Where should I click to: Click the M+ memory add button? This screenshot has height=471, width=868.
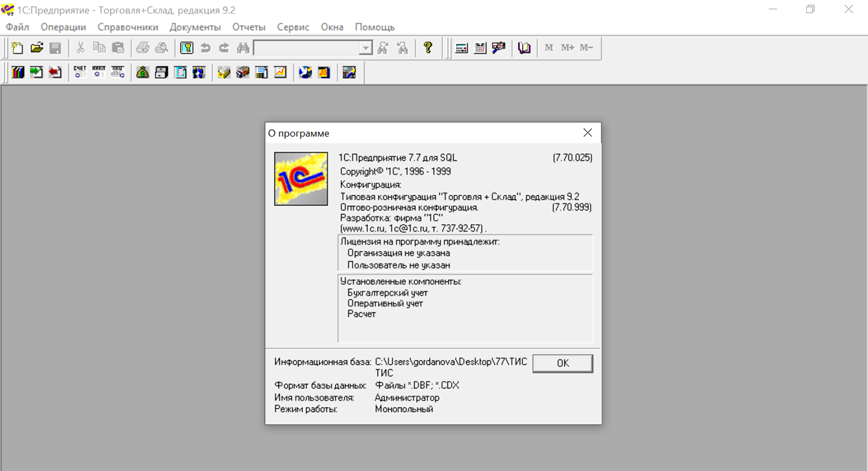[567, 48]
